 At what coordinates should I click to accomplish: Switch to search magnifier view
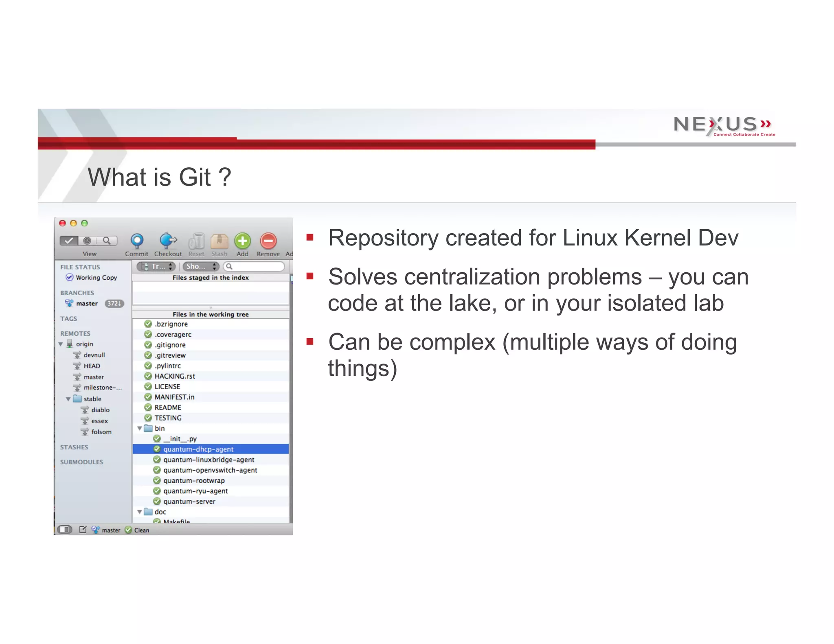tap(107, 241)
